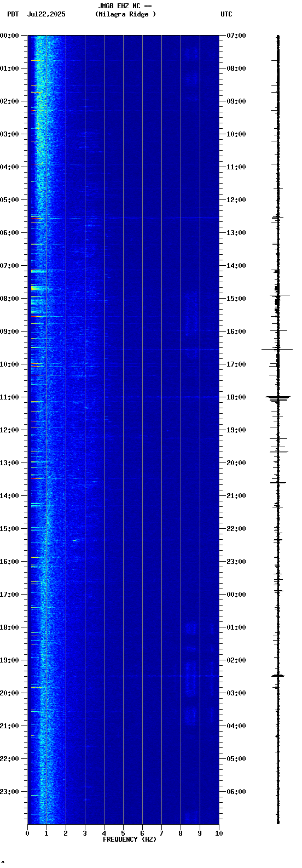Click the 09:00 PDT time label on left axis
The width and height of the screenshot is (302, 868).
tap(9, 332)
